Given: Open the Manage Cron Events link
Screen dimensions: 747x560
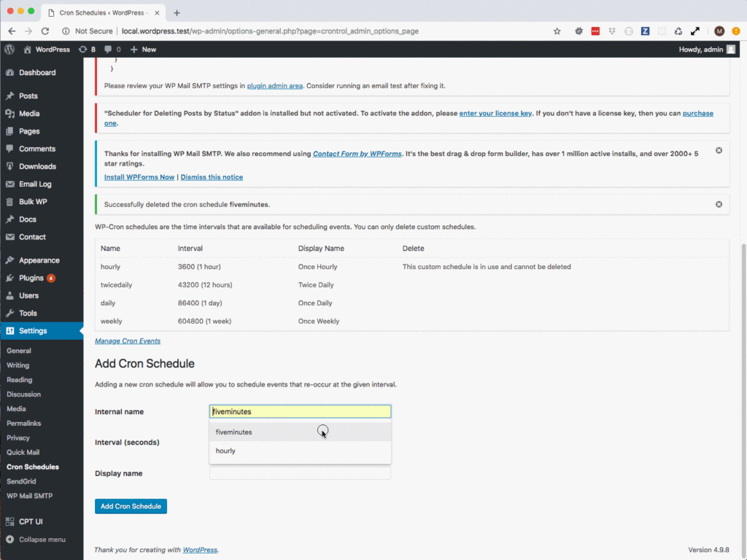Looking at the screenshot, I should coord(127,341).
